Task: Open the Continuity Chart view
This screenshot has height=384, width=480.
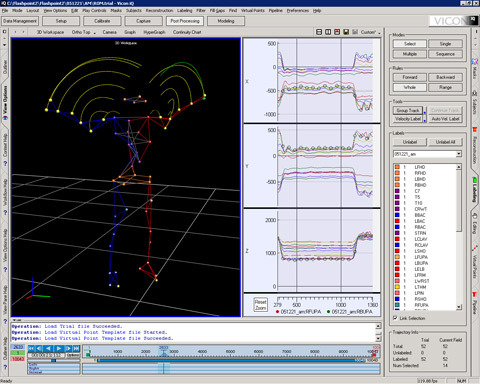Action: (187, 32)
